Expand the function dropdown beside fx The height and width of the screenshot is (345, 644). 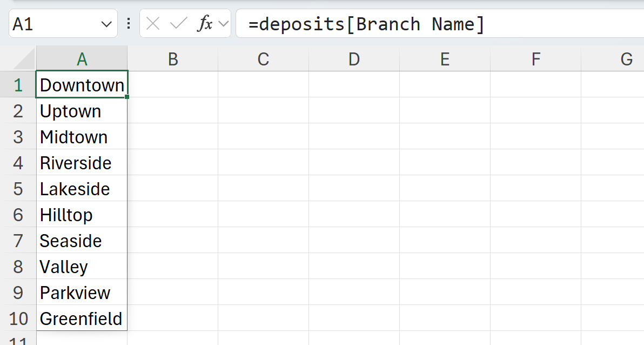coord(223,24)
